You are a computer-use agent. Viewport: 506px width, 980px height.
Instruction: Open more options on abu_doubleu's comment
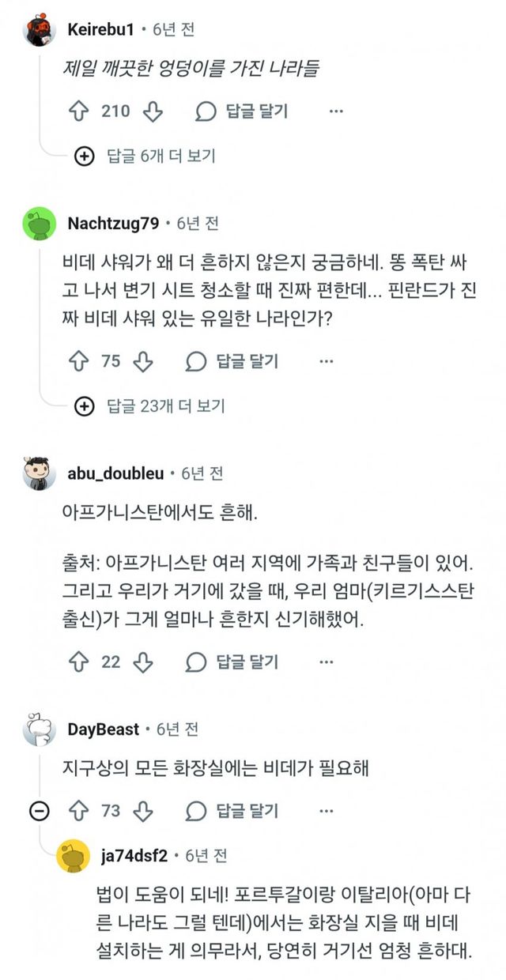326,661
